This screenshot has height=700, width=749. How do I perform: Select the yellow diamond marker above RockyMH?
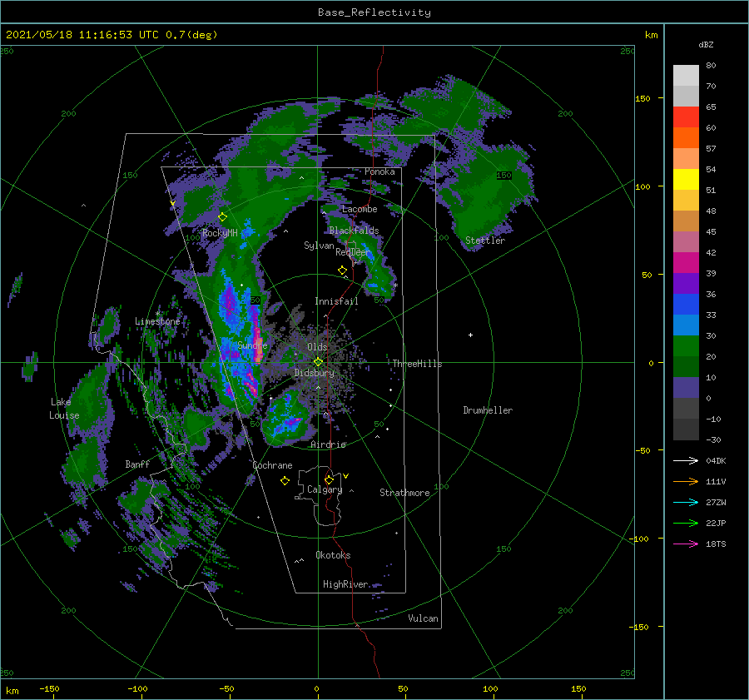click(222, 217)
